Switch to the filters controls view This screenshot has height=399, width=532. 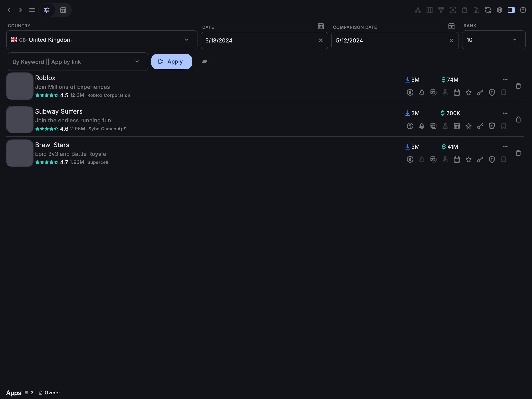click(x=47, y=10)
